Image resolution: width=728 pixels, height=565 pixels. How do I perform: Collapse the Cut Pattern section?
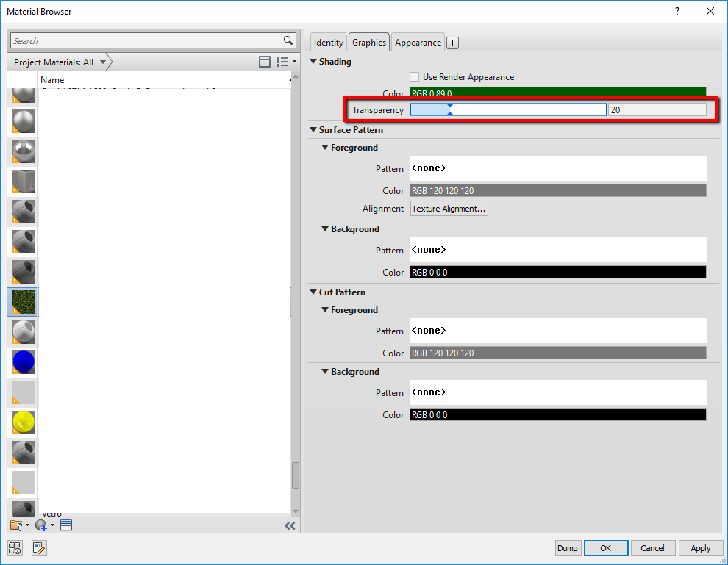[x=313, y=292]
